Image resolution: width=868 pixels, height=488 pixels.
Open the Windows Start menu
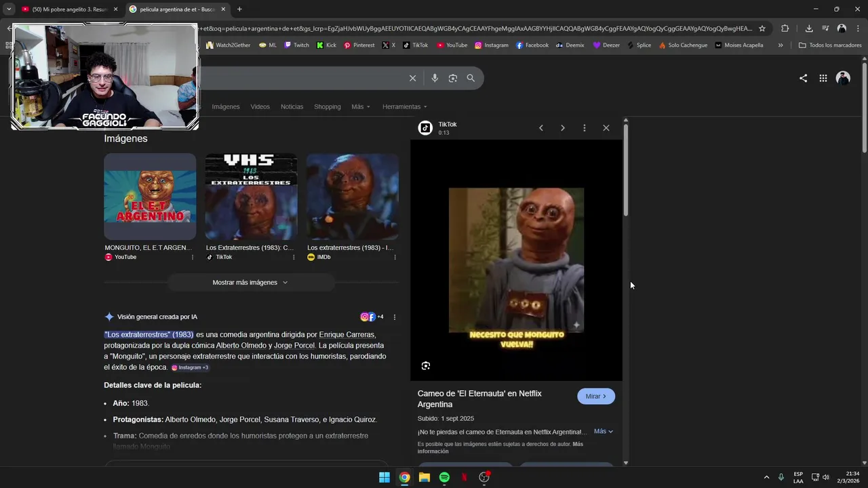click(x=384, y=477)
